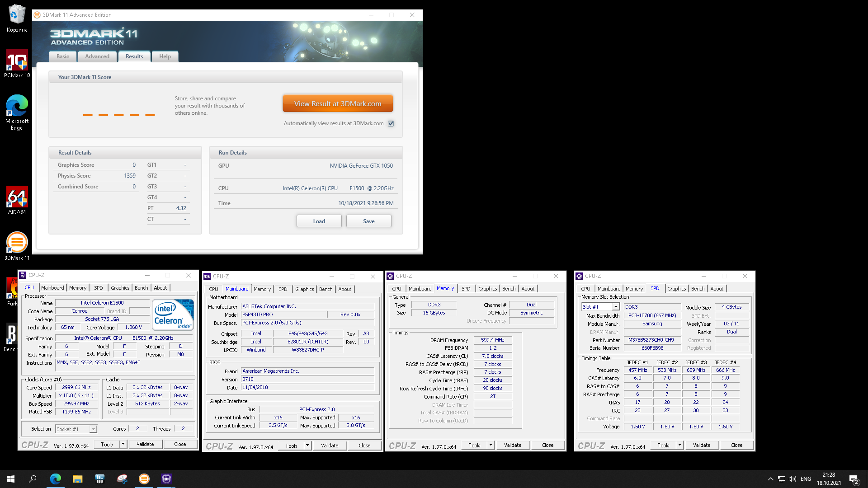Click NVIDIA GeForce GTX 1050 GPU text
This screenshot has height=488, width=868.
[361, 166]
